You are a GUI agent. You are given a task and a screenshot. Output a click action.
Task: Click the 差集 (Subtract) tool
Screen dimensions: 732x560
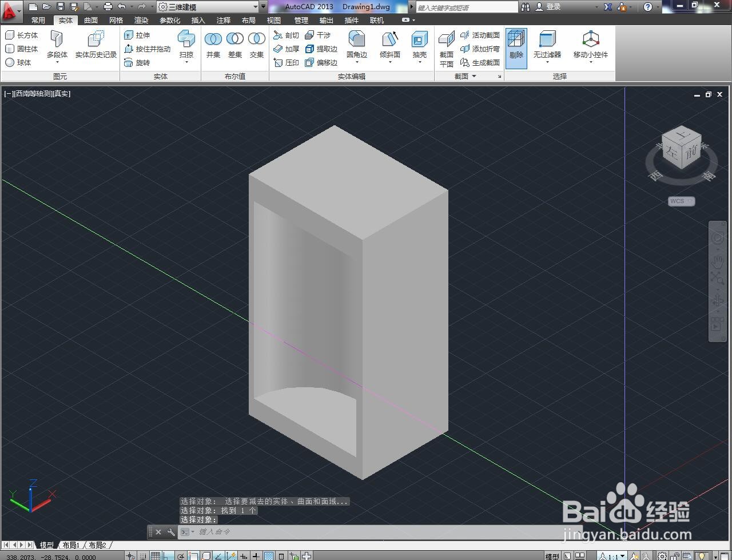pos(235,44)
